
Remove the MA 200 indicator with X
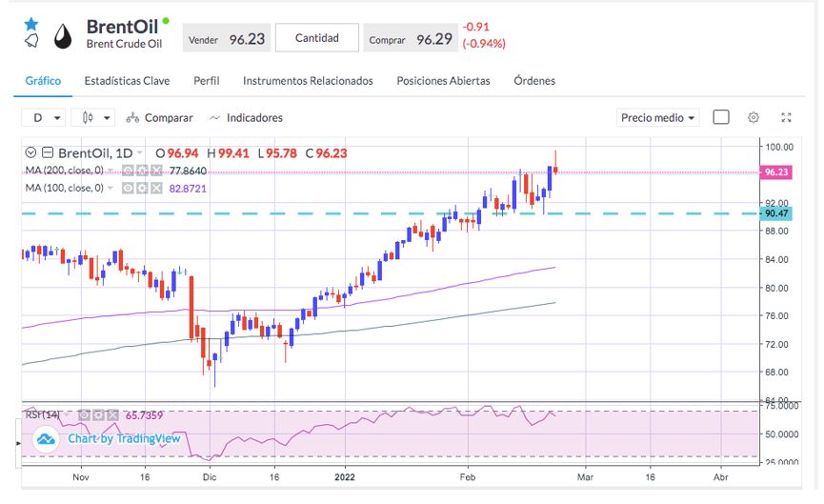(x=156, y=171)
